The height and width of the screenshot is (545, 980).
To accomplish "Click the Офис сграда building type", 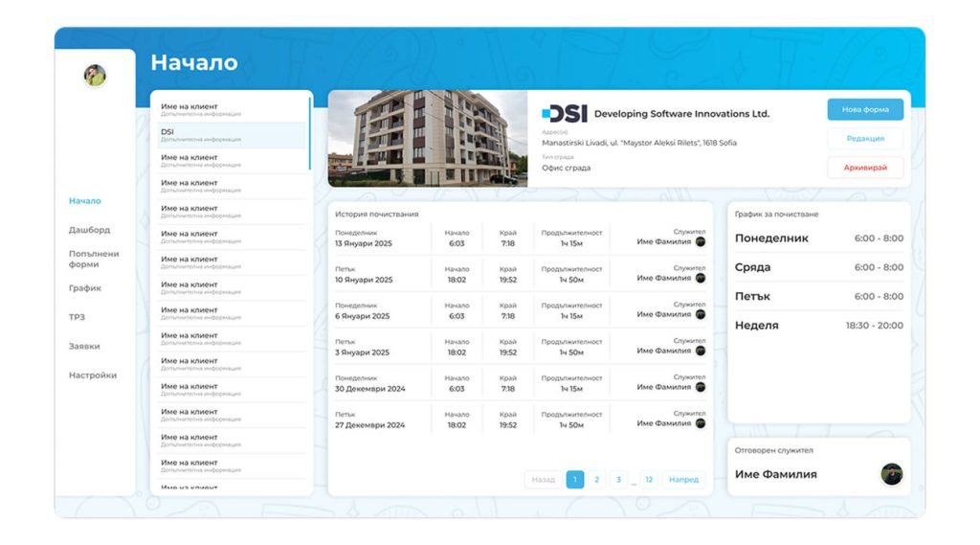I will pyautogui.click(x=567, y=168).
